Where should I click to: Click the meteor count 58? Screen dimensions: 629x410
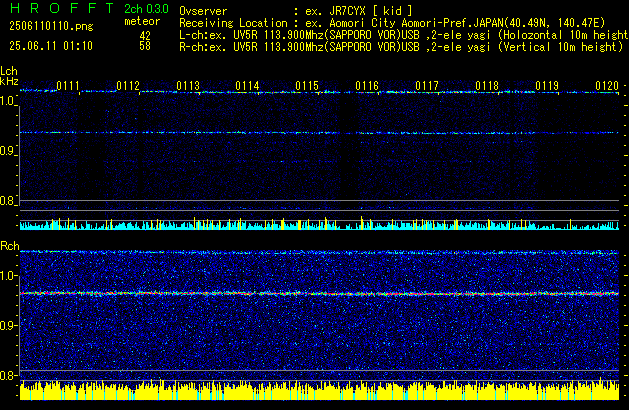pos(145,46)
